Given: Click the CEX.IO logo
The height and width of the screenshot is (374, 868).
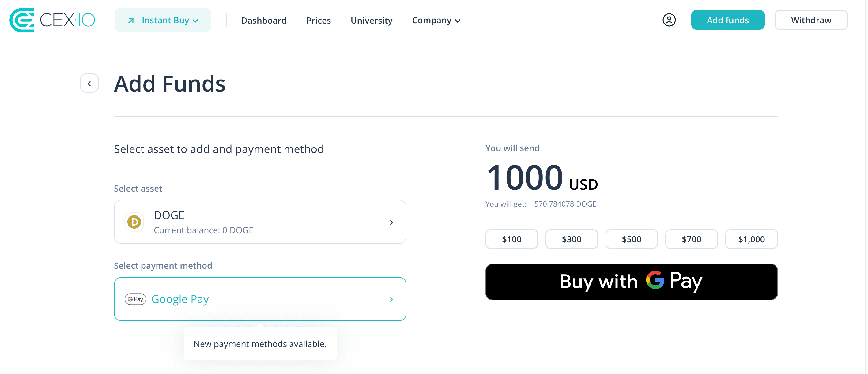Looking at the screenshot, I should 52,20.
